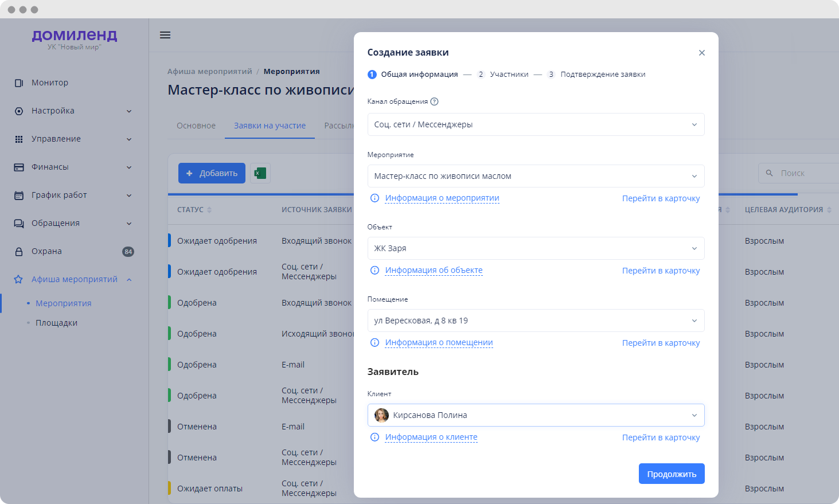Collapse the Афиша мероприятий chevron
Screen dimensions: 839x504
point(129,280)
